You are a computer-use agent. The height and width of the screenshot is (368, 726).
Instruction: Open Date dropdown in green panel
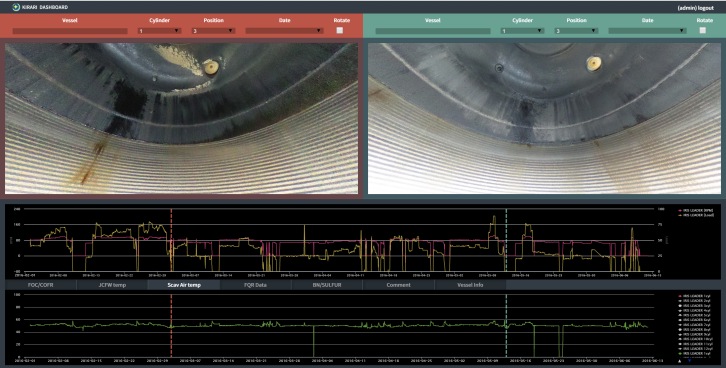(647, 31)
